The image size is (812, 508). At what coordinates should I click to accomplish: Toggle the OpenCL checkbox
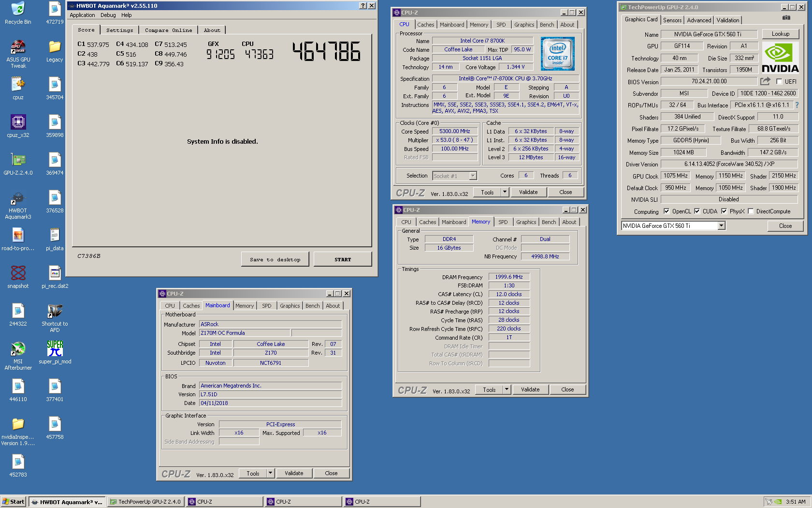(667, 211)
